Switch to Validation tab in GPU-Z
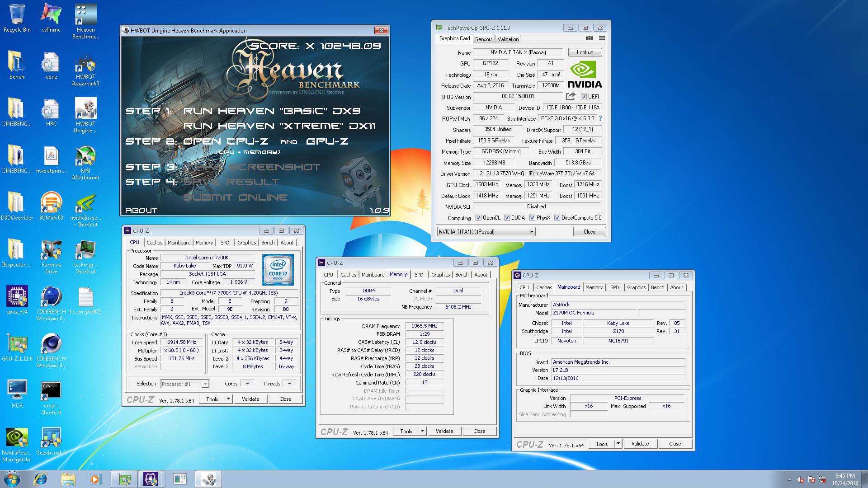This screenshot has height=488, width=868. tap(508, 39)
